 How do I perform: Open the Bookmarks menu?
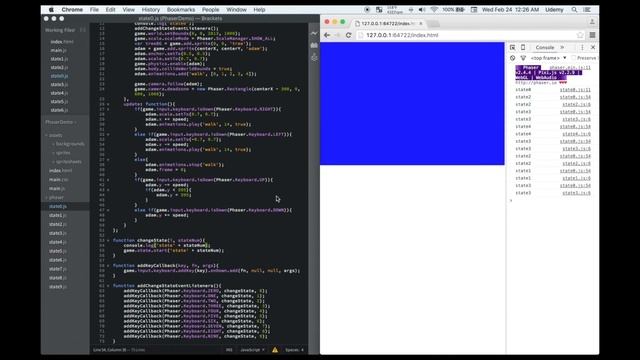tap(181, 9)
